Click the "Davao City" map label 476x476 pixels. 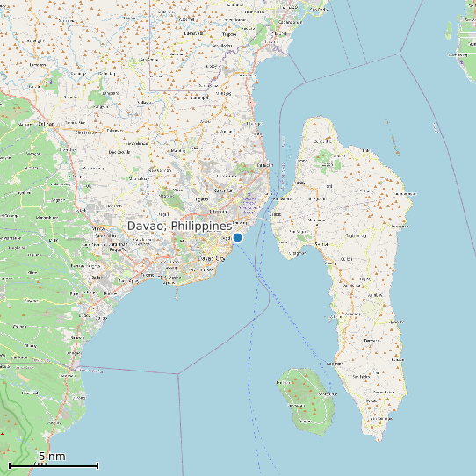212,259
